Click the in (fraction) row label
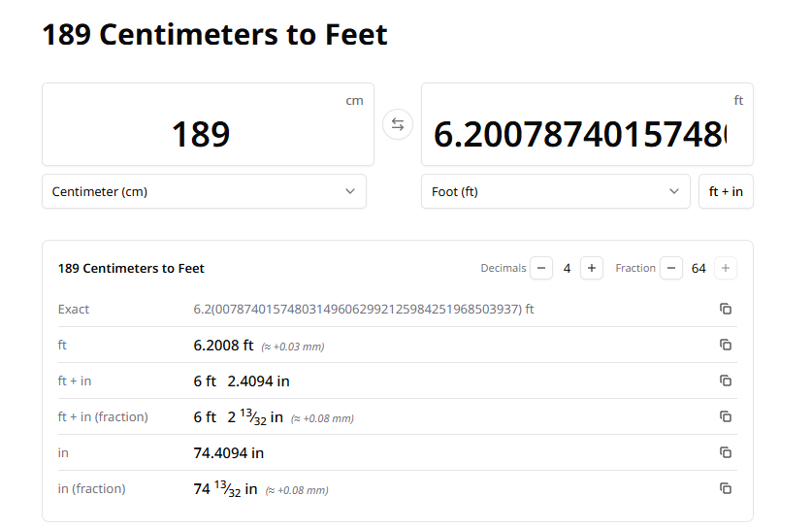Image resolution: width=812 pixels, height=529 pixels. (91, 489)
